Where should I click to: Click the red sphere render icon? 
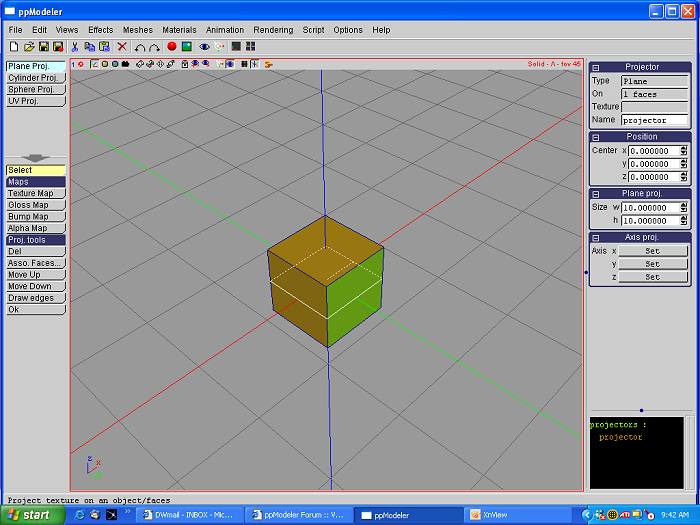coord(172,46)
